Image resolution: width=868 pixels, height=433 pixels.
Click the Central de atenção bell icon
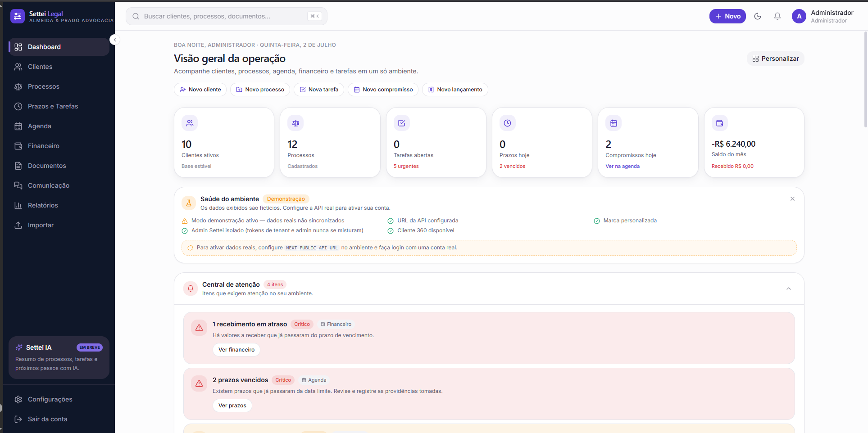coord(191,289)
